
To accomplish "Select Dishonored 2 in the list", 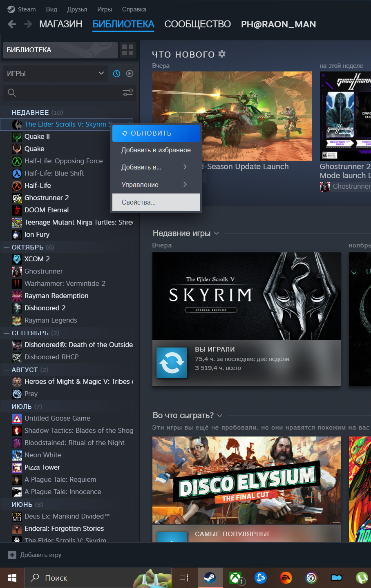I will [x=45, y=308].
